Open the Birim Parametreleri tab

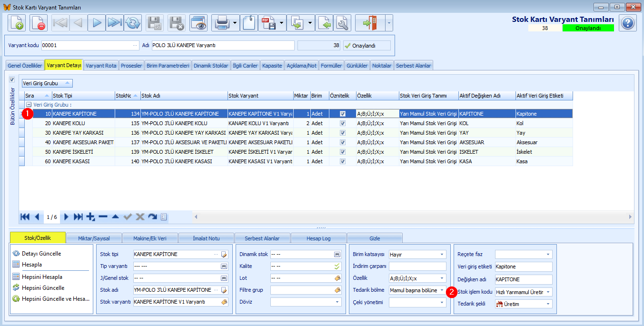pyautogui.click(x=168, y=65)
